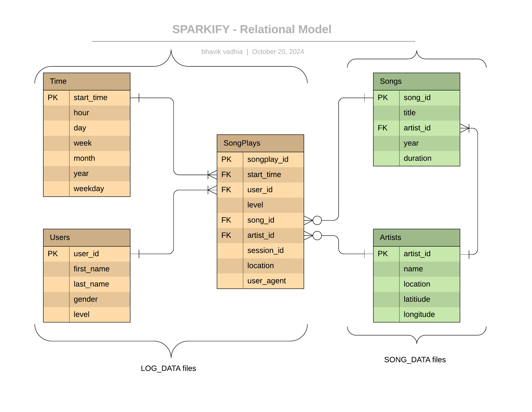Select location row in Artists table
The width and height of the screenshot is (532, 412).
[x=416, y=284]
